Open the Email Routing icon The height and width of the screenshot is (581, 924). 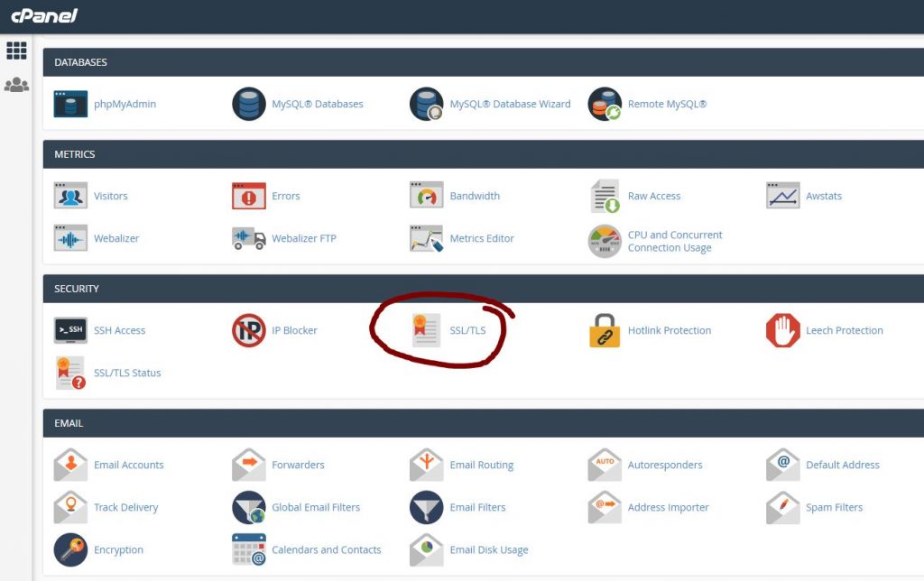click(x=427, y=465)
